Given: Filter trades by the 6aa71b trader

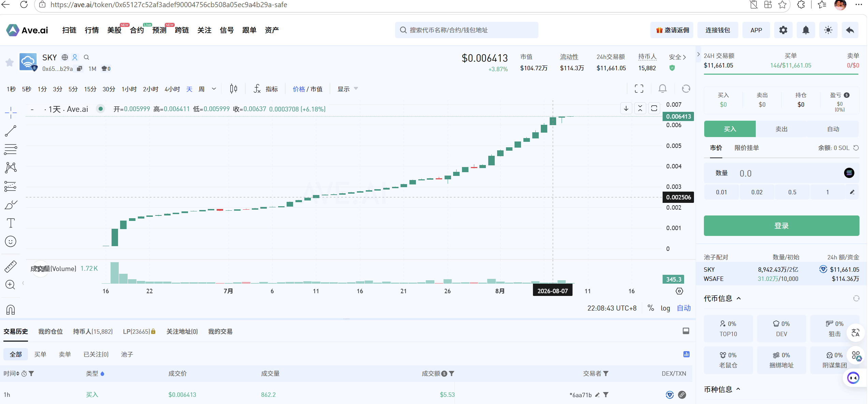Looking at the screenshot, I should tap(606, 395).
